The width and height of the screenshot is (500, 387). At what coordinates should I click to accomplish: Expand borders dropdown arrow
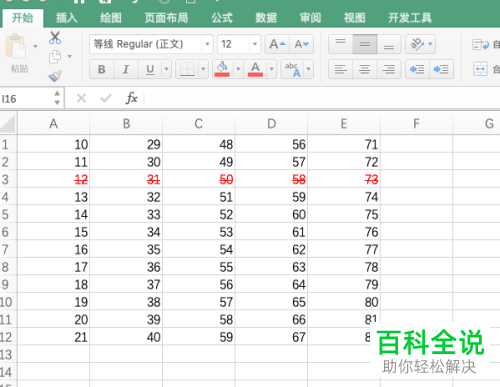pyautogui.click(x=203, y=69)
